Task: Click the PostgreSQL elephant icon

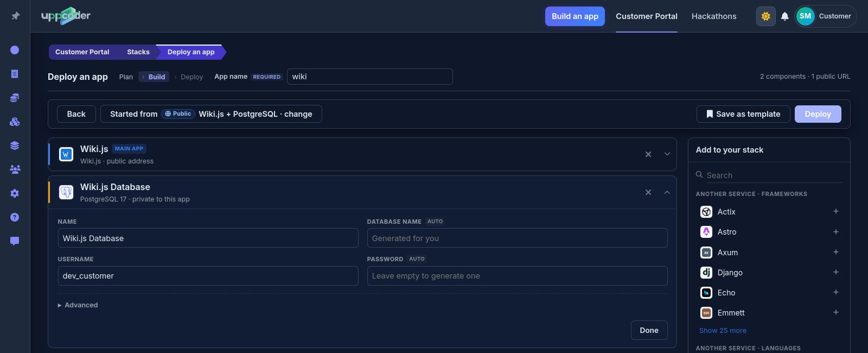Action: click(66, 192)
